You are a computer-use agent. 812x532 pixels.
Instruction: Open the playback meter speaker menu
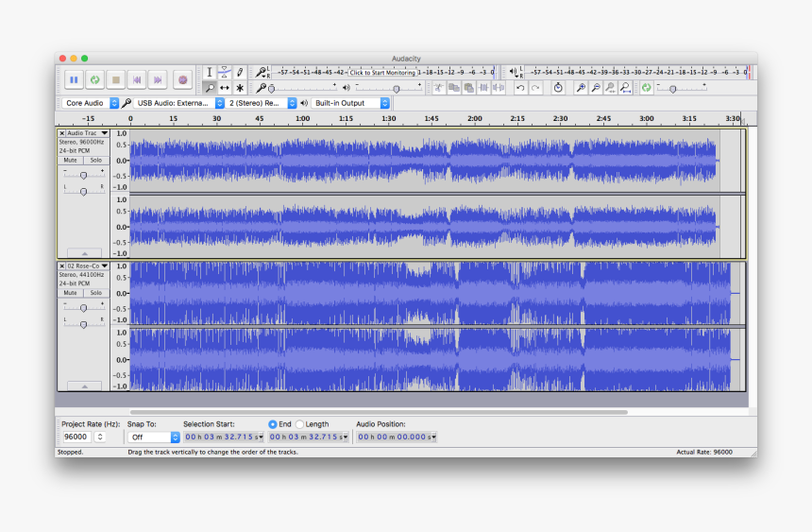pyautogui.click(x=515, y=72)
